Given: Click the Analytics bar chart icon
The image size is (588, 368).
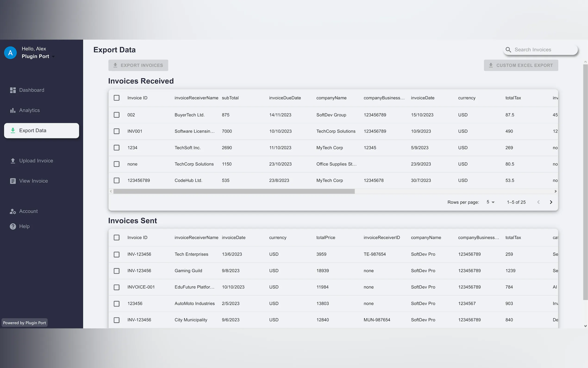Looking at the screenshot, I should pos(13,111).
